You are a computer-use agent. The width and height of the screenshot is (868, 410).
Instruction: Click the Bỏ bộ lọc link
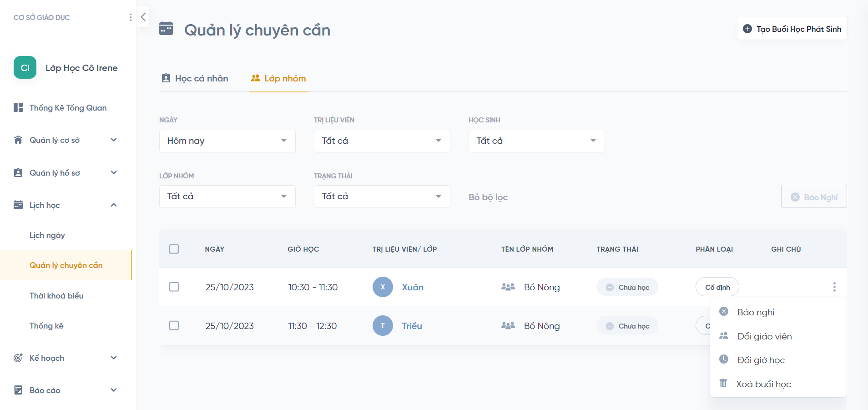(x=488, y=197)
